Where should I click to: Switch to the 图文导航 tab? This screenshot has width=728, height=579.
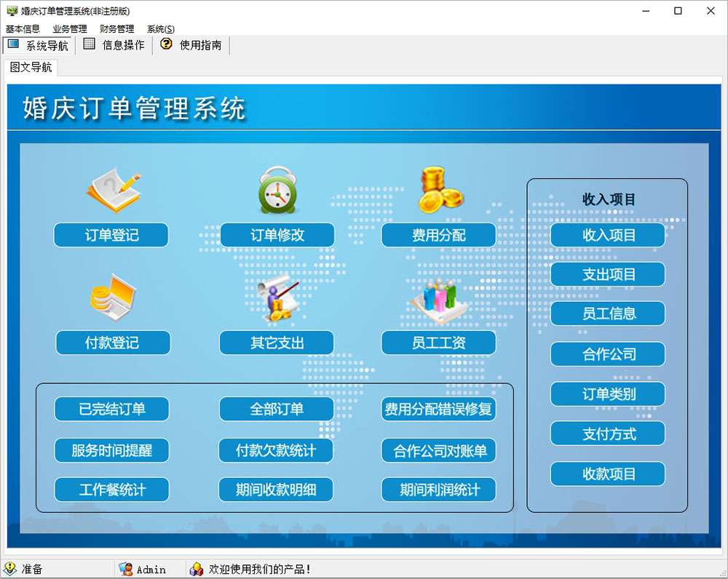click(31, 67)
